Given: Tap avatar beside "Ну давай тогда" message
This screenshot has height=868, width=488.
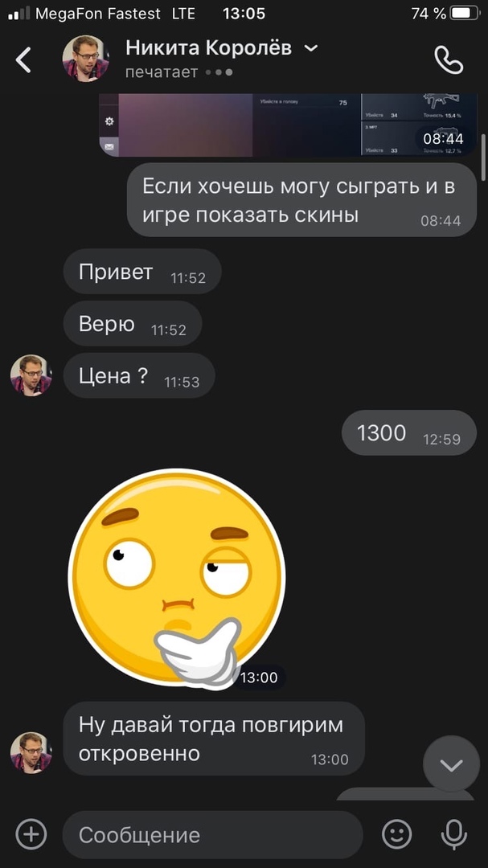Looking at the screenshot, I should [31, 752].
